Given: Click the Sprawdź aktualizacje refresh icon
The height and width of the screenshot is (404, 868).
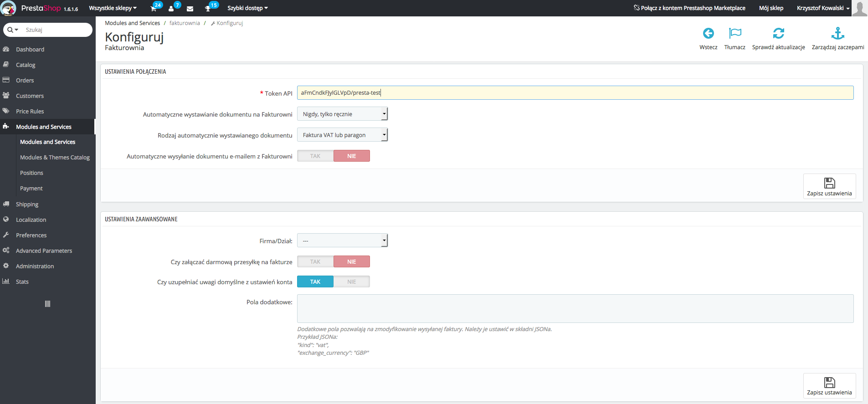Looking at the screenshot, I should pyautogui.click(x=778, y=34).
